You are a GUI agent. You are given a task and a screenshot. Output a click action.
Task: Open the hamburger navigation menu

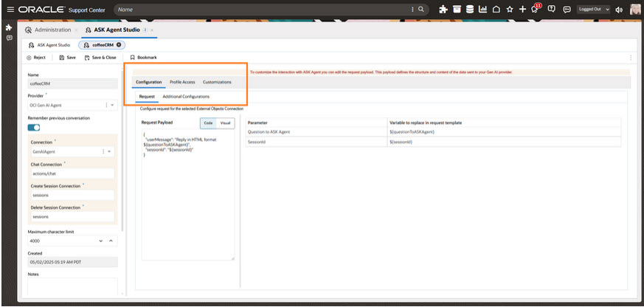[x=10, y=9]
